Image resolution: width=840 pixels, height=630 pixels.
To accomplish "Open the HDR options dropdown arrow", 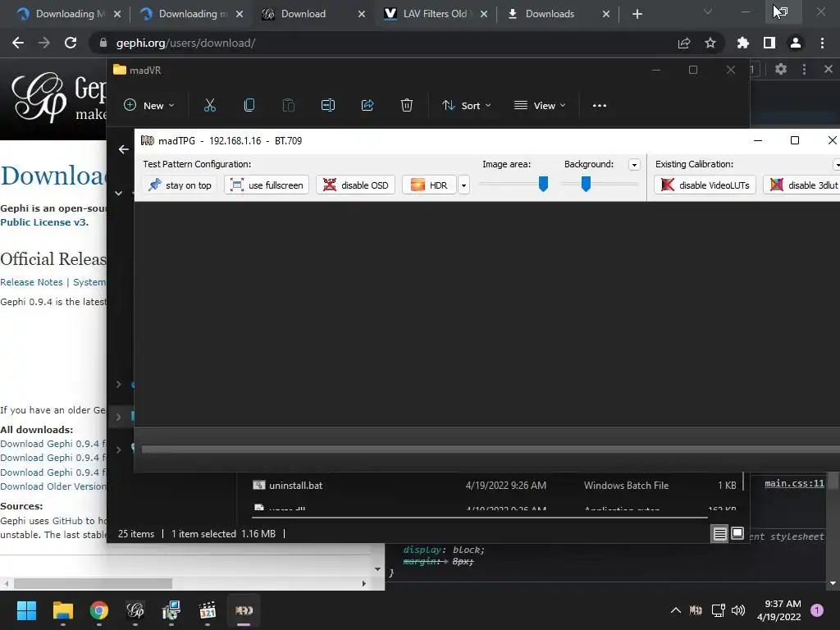I will (x=463, y=185).
